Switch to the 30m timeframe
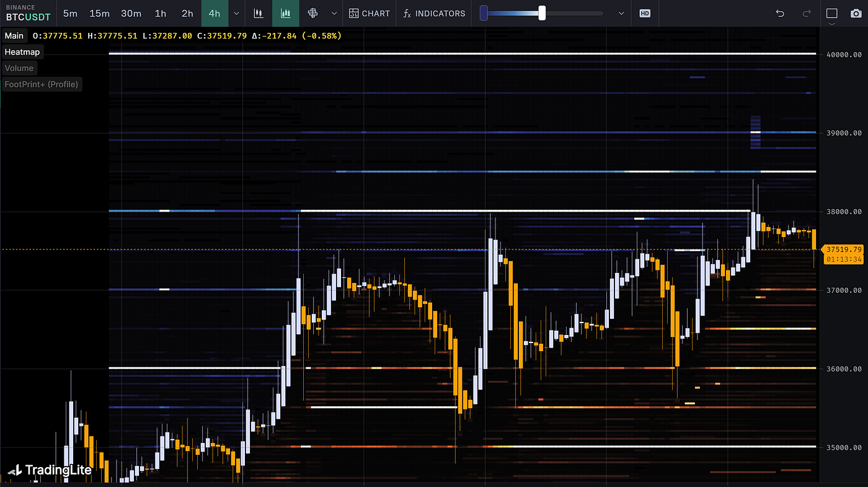 131,13
